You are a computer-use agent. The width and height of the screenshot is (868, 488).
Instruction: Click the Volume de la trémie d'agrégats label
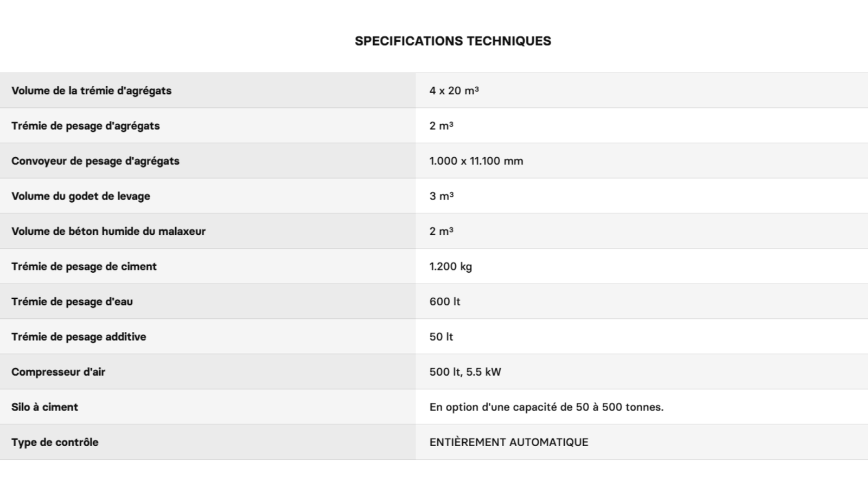(91, 91)
